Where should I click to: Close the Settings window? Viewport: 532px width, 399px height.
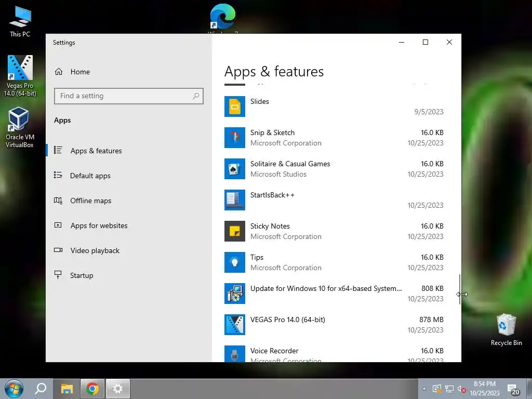(449, 42)
